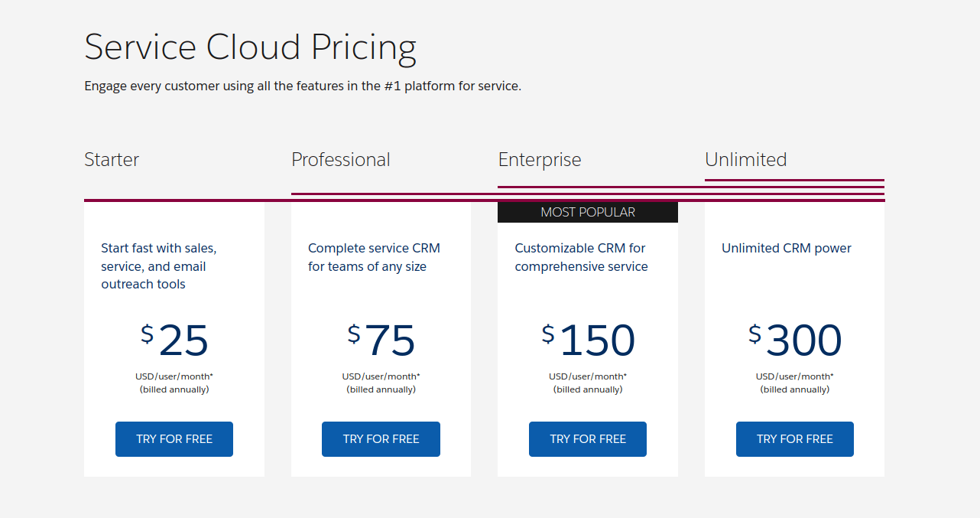Click TRY FOR FREE under Unlimited plan
The width and height of the screenshot is (980, 518).
[795, 439]
